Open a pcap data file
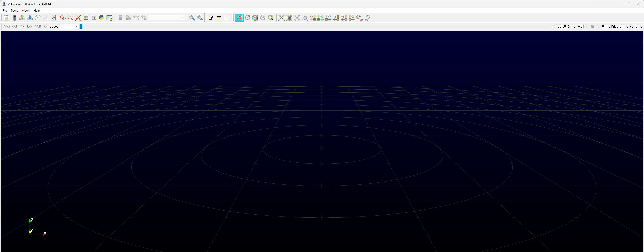The width and height of the screenshot is (644, 252). click(7, 18)
